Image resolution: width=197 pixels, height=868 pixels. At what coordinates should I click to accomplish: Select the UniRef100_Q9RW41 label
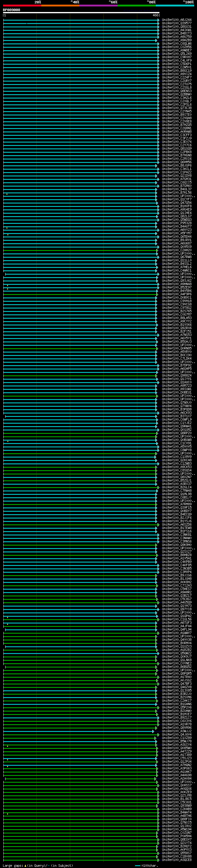click(x=177, y=426)
